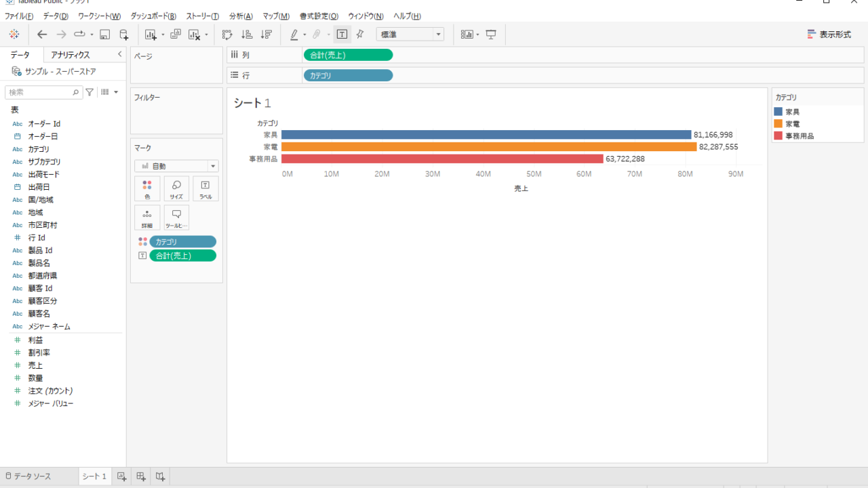
Task: Open the data pane view options dropdown
Action: point(109,92)
